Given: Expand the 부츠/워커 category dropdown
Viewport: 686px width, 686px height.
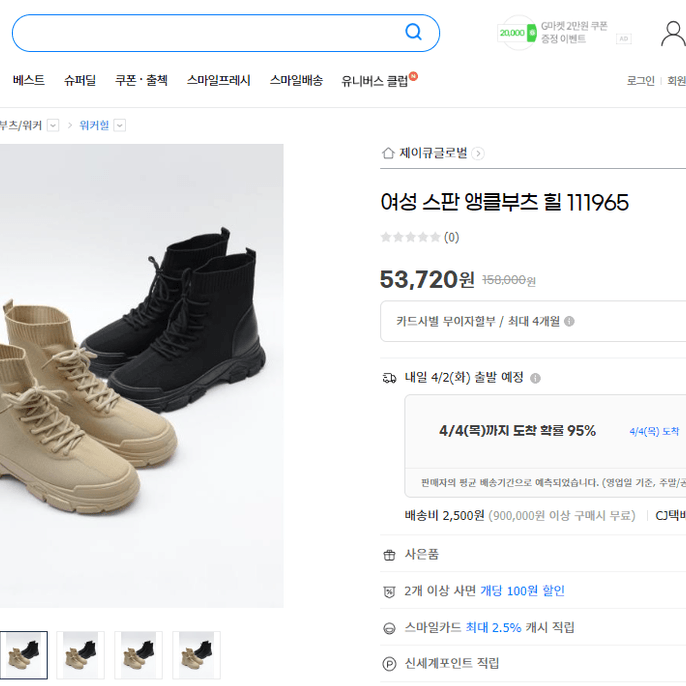Looking at the screenshot, I should pyautogui.click(x=53, y=126).
